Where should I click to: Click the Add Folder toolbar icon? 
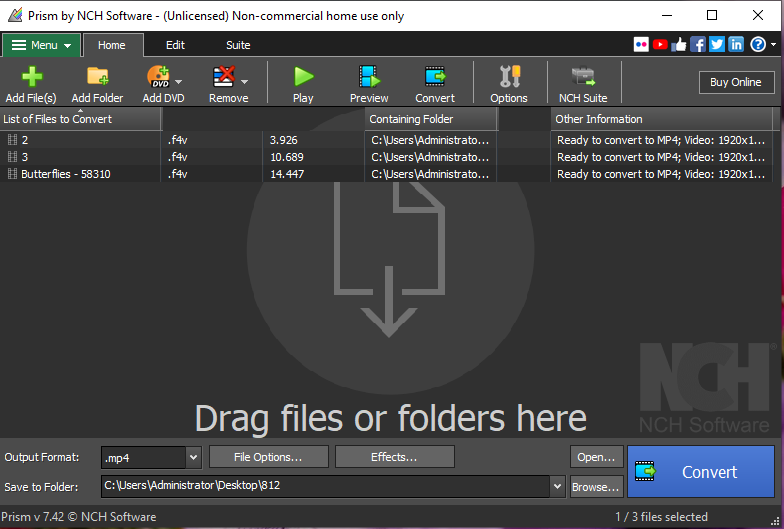click(x=98, y=77)
